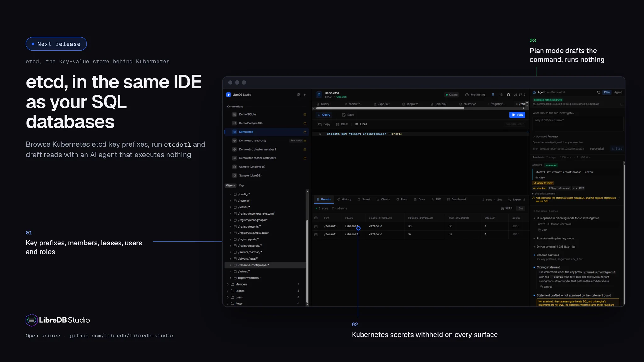Screen dimensions: 644x362
Task: Click the Save icon in query toolbar
Action: 344,115
